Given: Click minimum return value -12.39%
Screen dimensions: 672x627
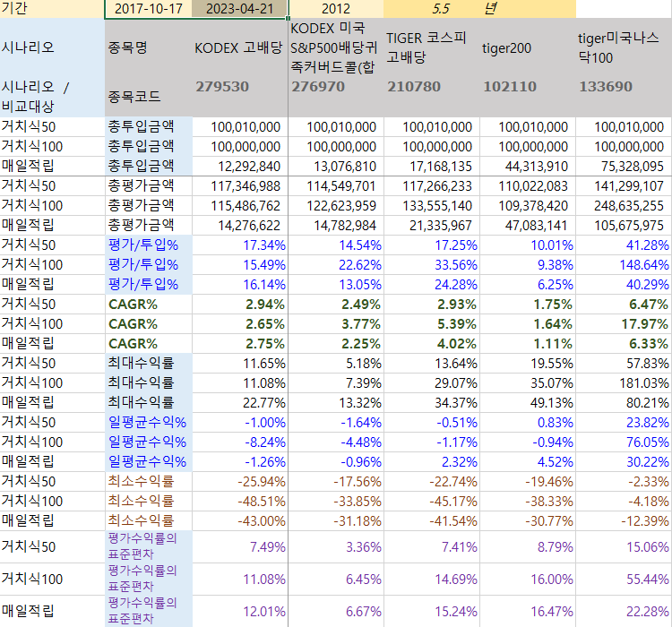Looking at the screenshot, I should click(624, 520).
